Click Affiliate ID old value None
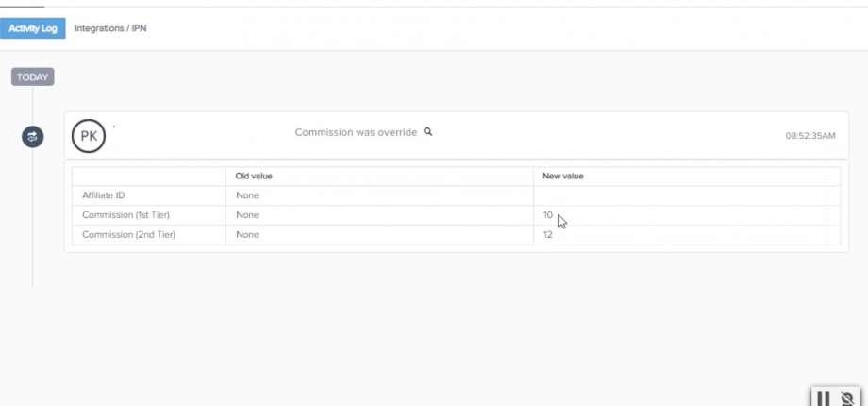The image size is (868, 406). click(247, 195)
